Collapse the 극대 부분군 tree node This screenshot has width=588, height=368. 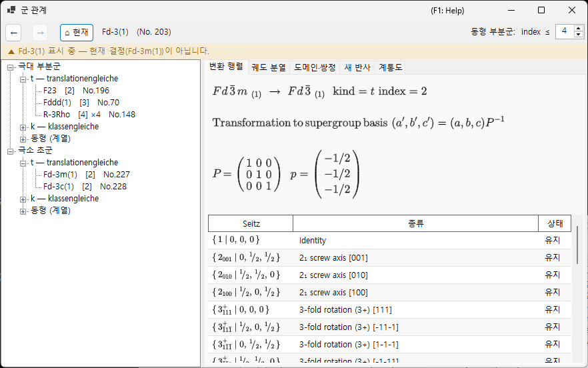[11, 67]
